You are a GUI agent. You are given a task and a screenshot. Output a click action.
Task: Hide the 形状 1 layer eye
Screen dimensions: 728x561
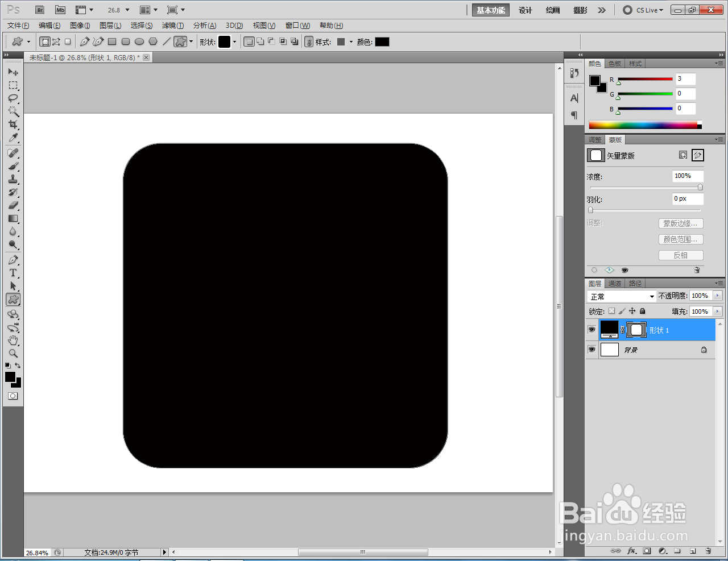(x=591, y=330)
